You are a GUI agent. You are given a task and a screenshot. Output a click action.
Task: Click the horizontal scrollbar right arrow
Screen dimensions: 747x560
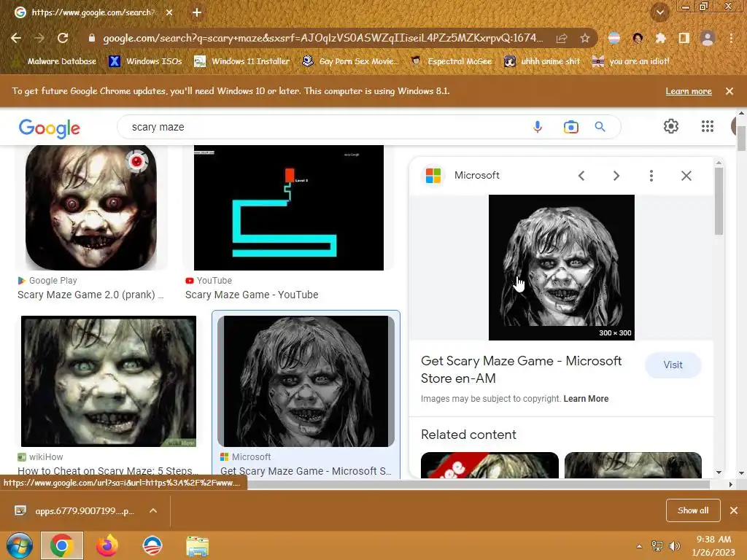tap(730, 484)
